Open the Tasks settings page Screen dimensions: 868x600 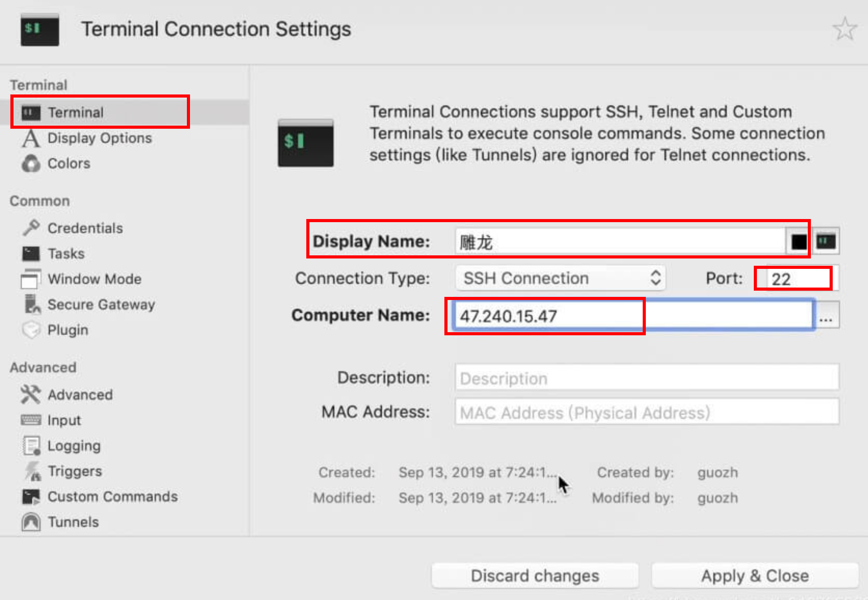65,253
